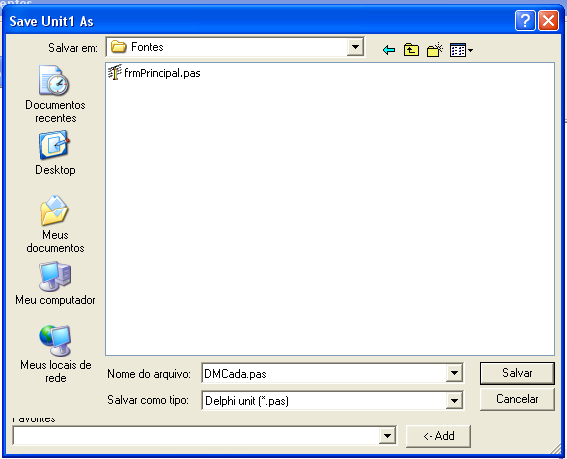The image size is (567, 459).
Task: Open Meus locais de rede
Action: click(x=55, y=354)
